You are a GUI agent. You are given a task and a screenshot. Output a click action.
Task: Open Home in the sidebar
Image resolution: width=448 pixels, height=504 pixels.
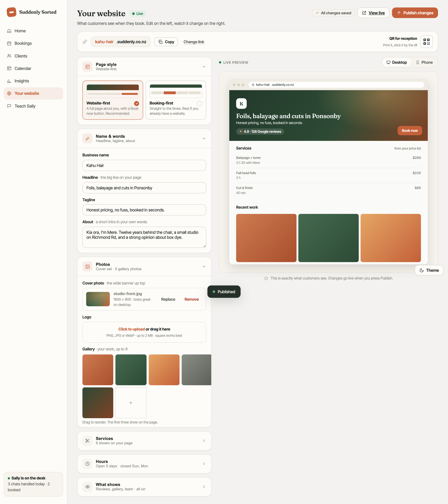(x=33, y=31)
